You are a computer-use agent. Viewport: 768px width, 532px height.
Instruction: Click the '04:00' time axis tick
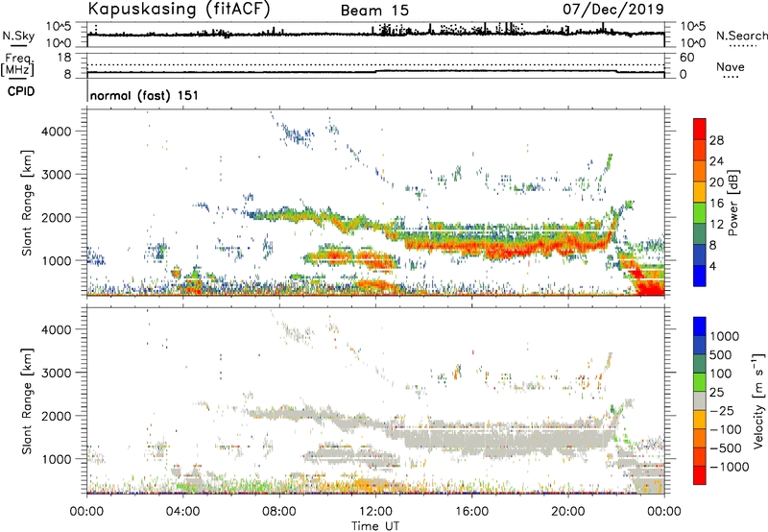coord(182,512)
